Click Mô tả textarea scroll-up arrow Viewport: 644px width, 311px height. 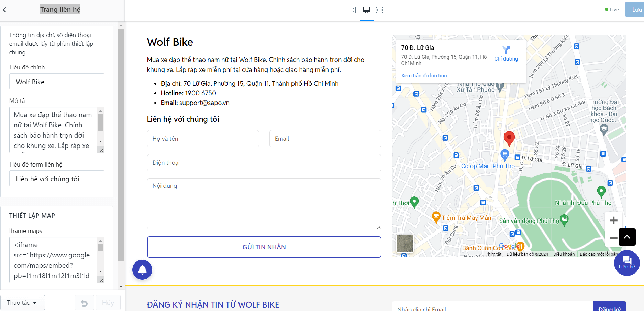tap(101, 111)
